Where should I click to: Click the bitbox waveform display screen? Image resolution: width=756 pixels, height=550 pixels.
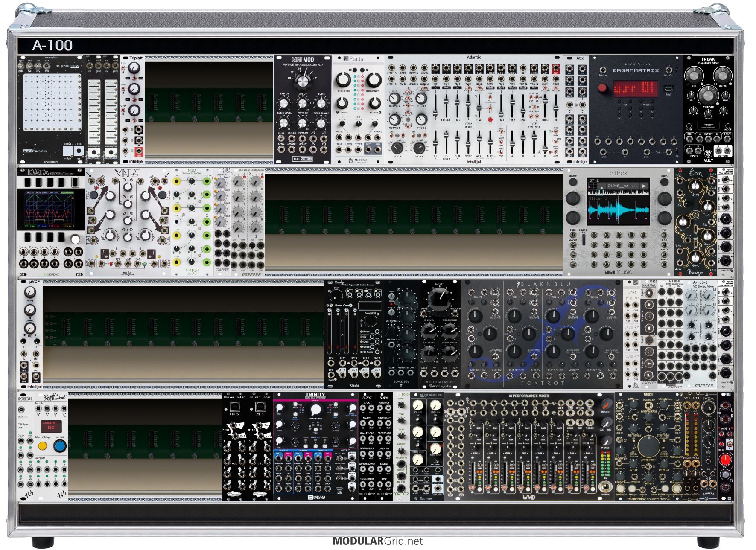pos(618,201)
